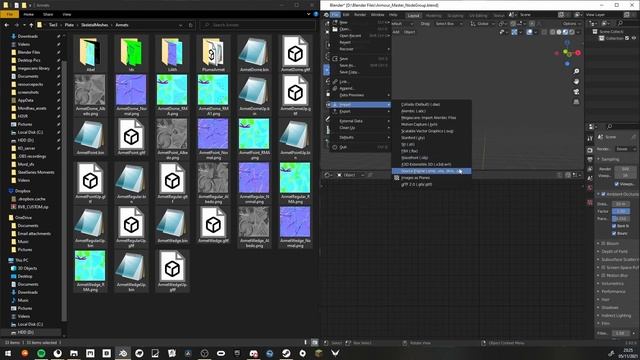Select Export submenu in the File menu
The image size is (640, 360).
[x=360, y=111]
